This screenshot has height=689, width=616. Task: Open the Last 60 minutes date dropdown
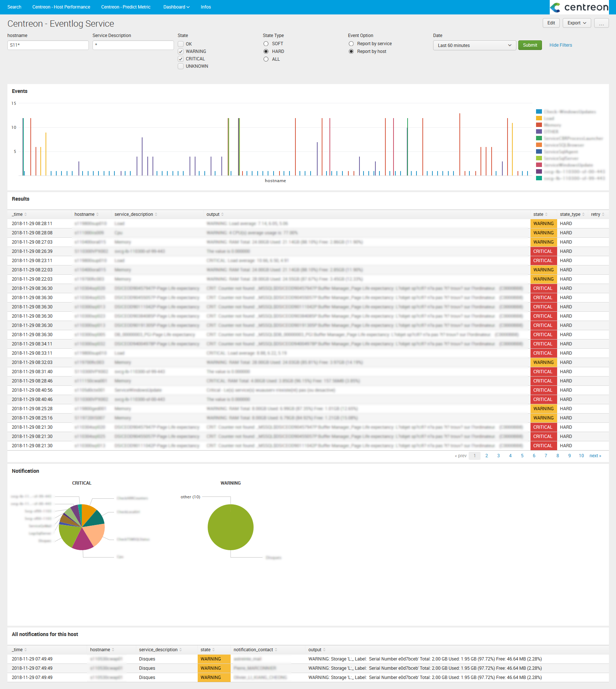(x=475, y=45)
